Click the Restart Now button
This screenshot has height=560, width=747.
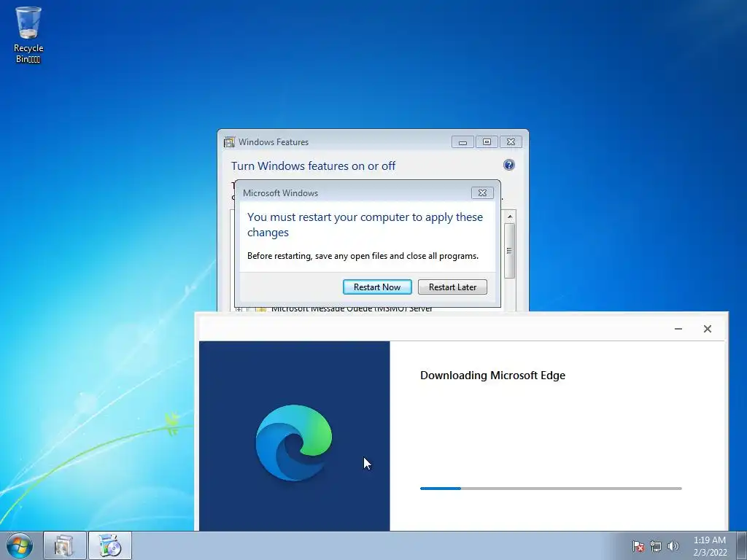(x=377, y=287)
